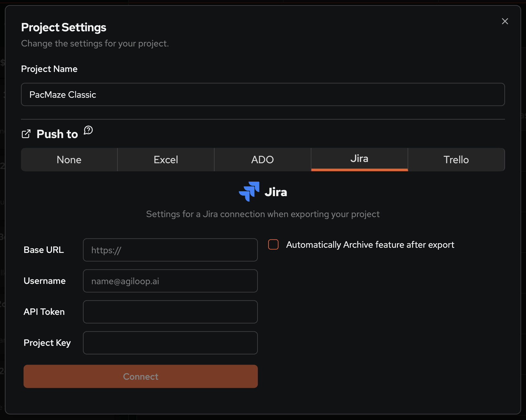The height and width of the screenshot is (420, 526).
Task: Enable Automatically Archive feature after export
Action: click(x=273, y=245)
